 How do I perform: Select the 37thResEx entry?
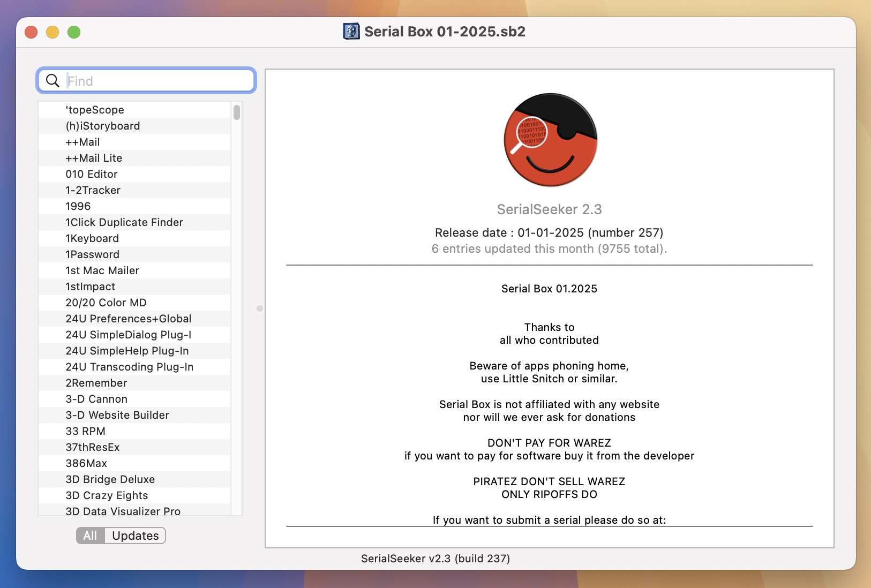(x=134, y=447)
